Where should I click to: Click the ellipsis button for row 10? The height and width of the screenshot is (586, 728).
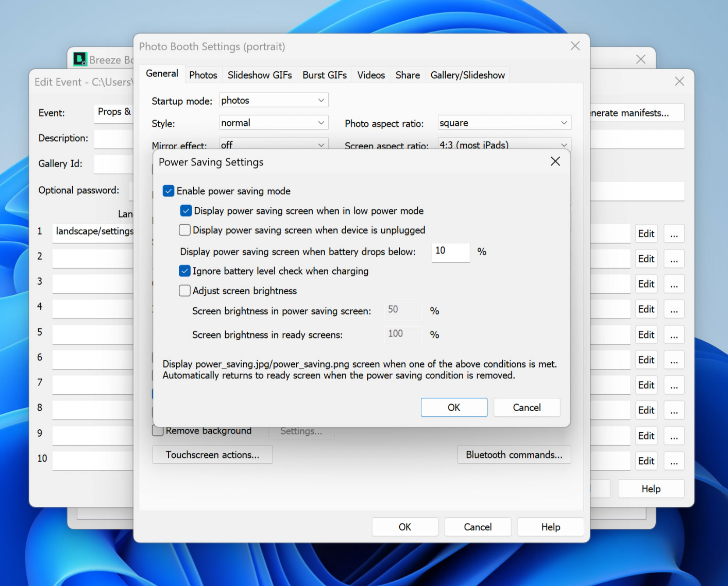[674, 461]
